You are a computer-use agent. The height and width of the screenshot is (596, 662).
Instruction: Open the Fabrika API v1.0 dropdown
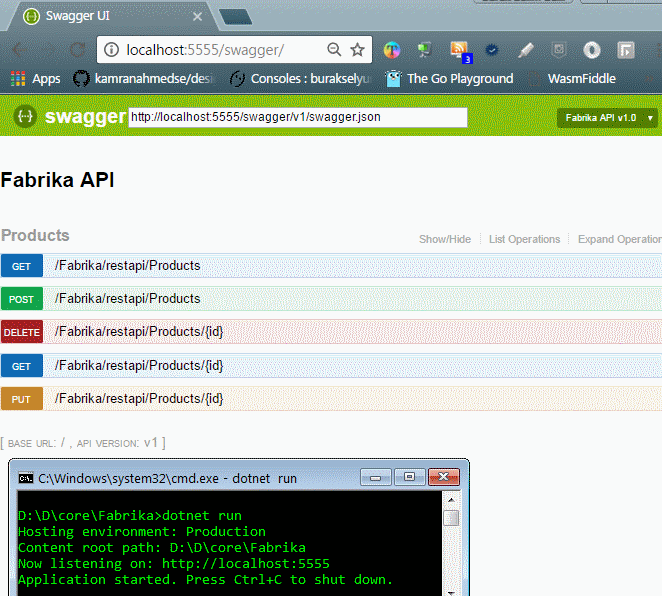[x=607, y=118]
